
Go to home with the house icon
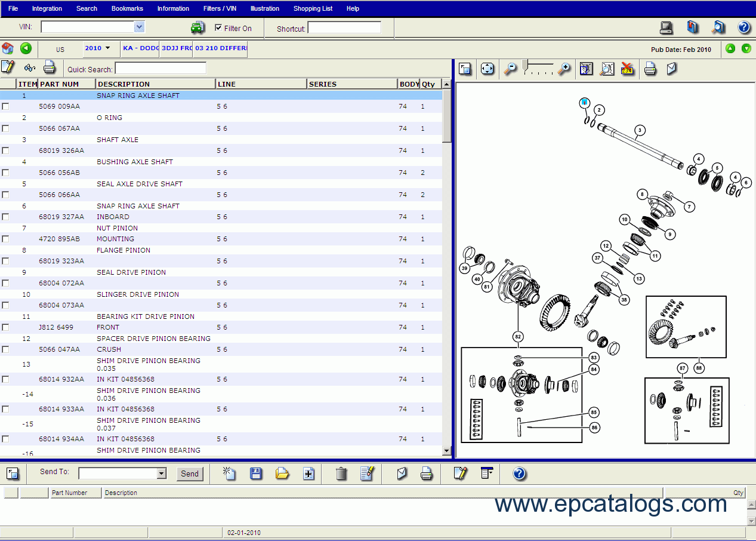point(8,48)
